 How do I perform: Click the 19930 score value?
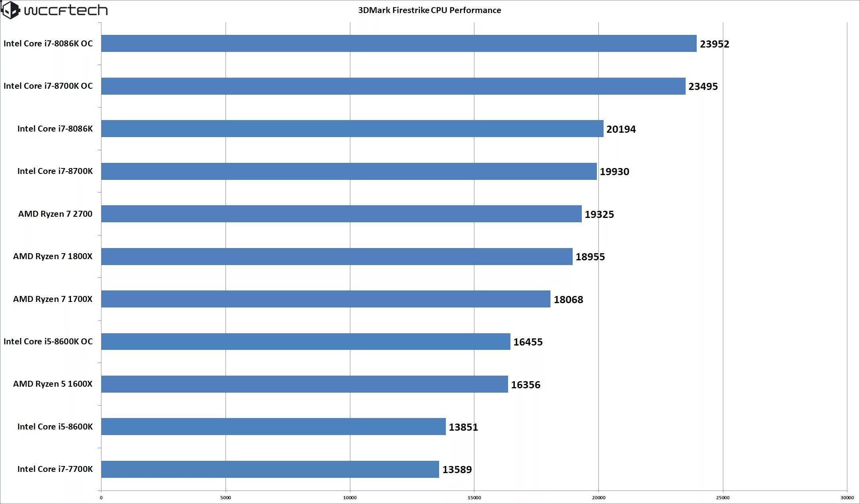click(x=614, y=172)
